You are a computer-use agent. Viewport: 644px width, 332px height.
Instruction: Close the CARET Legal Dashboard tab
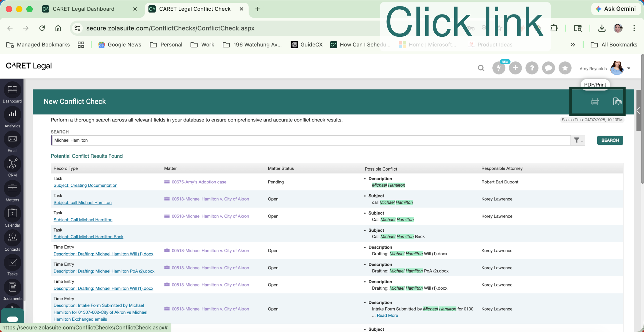click(x=135, y=9)
